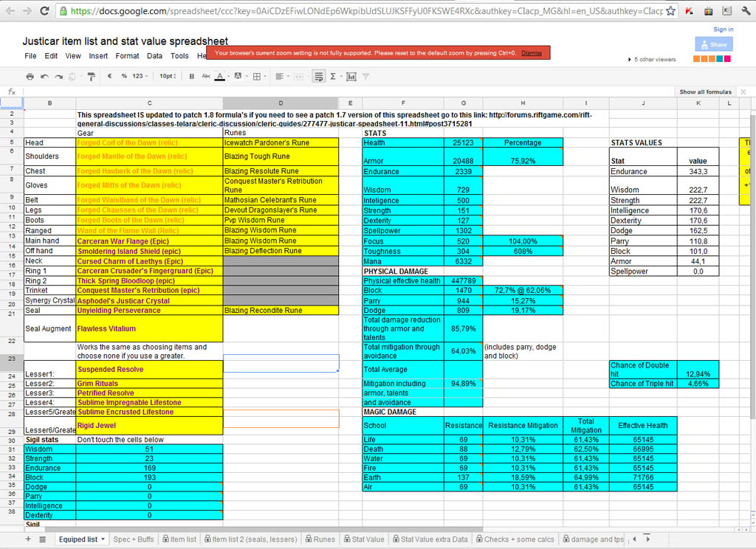Image resolution: width=756 pixels, height=549 pixels.
Task: Open the Tools menu
Action: [x=179, y=56]
